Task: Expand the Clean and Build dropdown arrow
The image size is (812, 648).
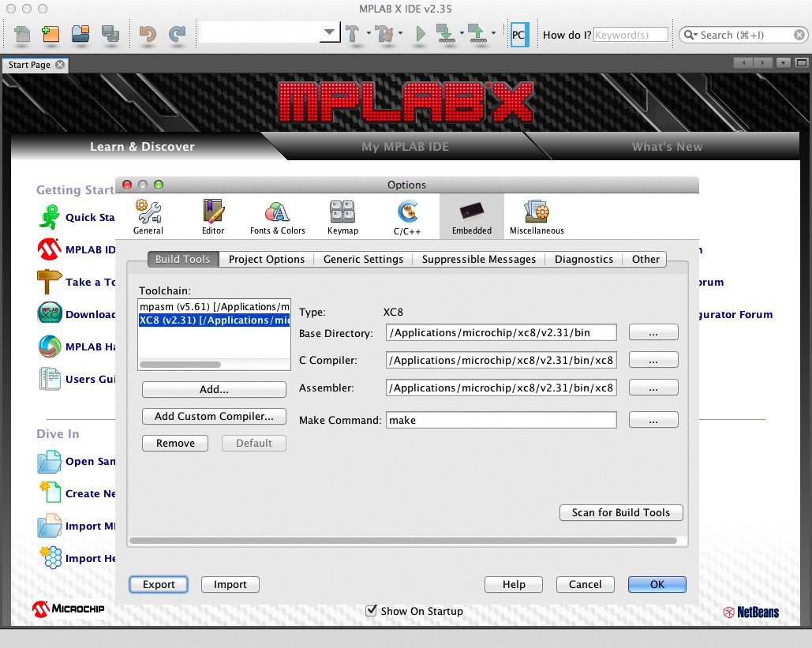Action: (401, 34)
